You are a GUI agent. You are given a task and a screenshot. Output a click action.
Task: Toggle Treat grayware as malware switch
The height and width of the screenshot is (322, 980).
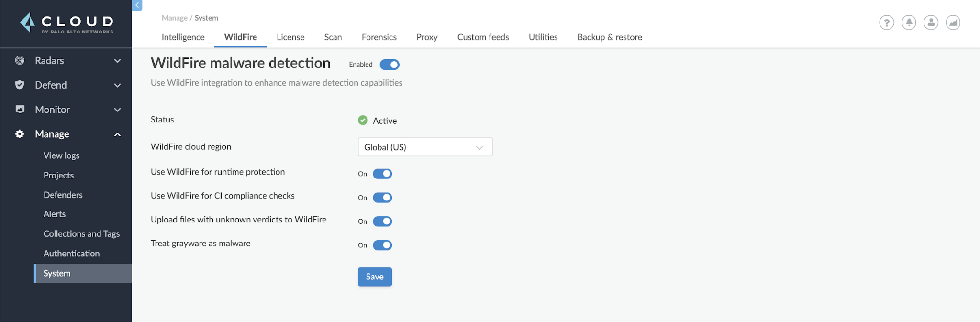tap(382, 245)
